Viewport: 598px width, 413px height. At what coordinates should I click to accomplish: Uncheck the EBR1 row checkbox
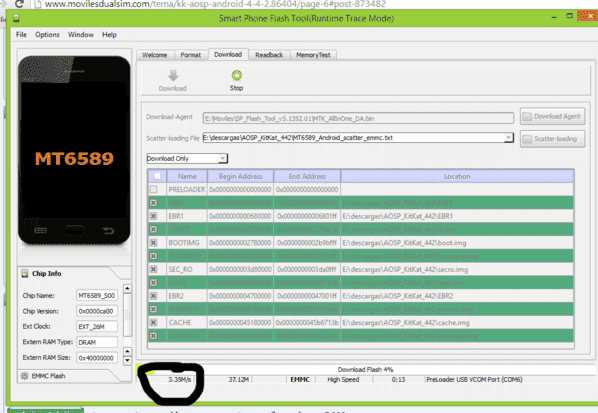click(153, 216)
